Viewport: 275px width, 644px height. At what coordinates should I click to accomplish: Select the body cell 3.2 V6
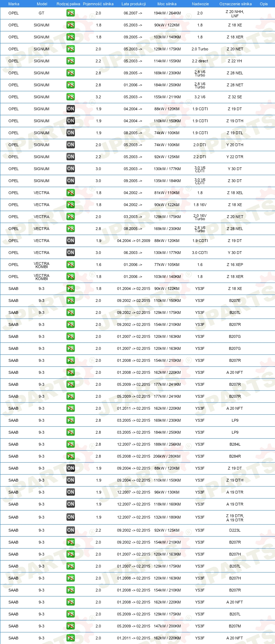pos(200,97)
